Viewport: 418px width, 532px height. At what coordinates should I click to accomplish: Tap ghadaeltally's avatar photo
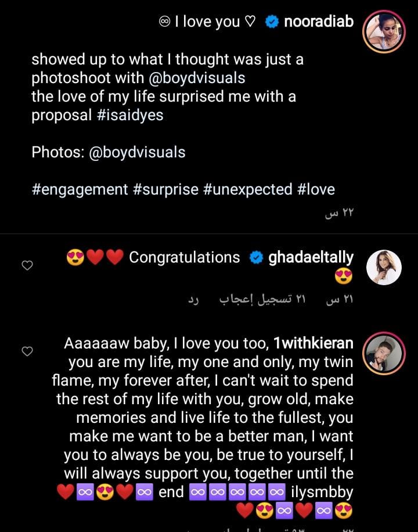[383, 267]
